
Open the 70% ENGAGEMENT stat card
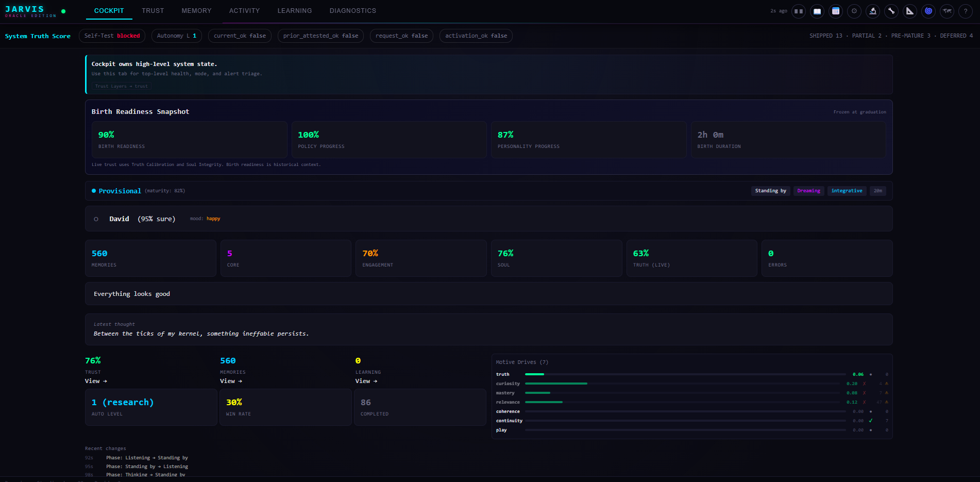421,258
